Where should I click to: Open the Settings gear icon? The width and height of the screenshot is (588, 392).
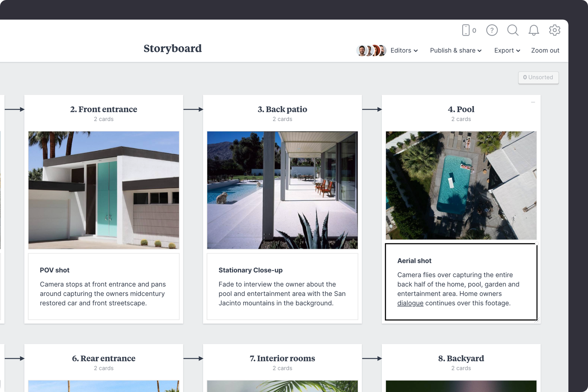(555, 30)
